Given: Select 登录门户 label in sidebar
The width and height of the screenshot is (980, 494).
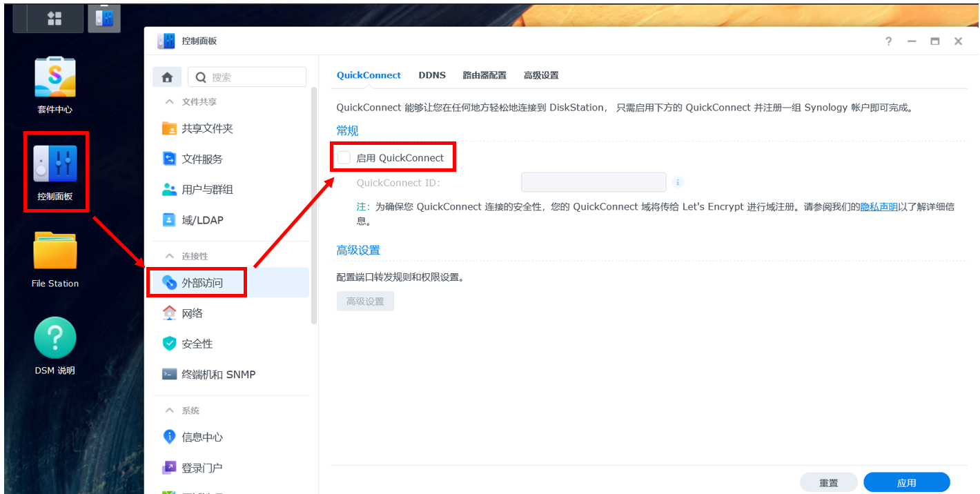Looking at the screenshot, I should [x=202, y=468].
